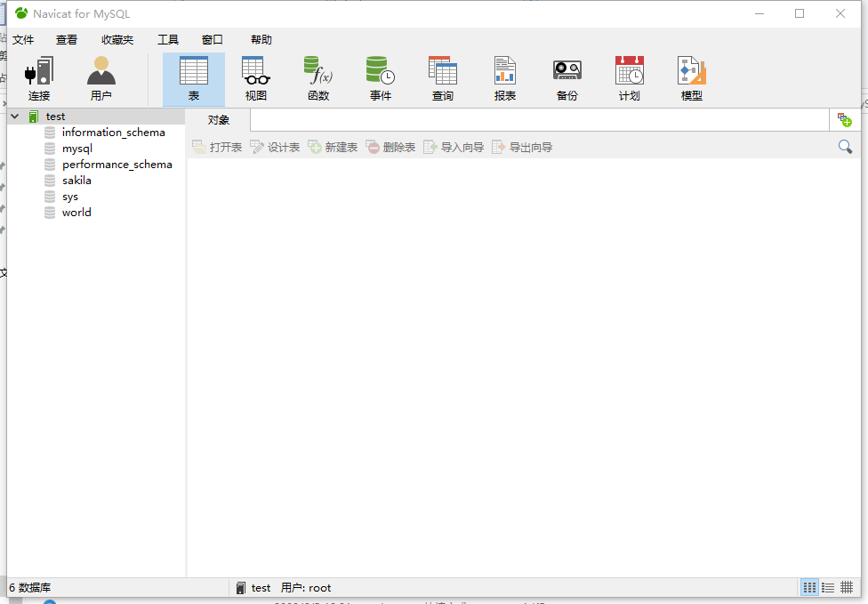Click Export Wizard (导出向导) button

[x=523, y=148]
